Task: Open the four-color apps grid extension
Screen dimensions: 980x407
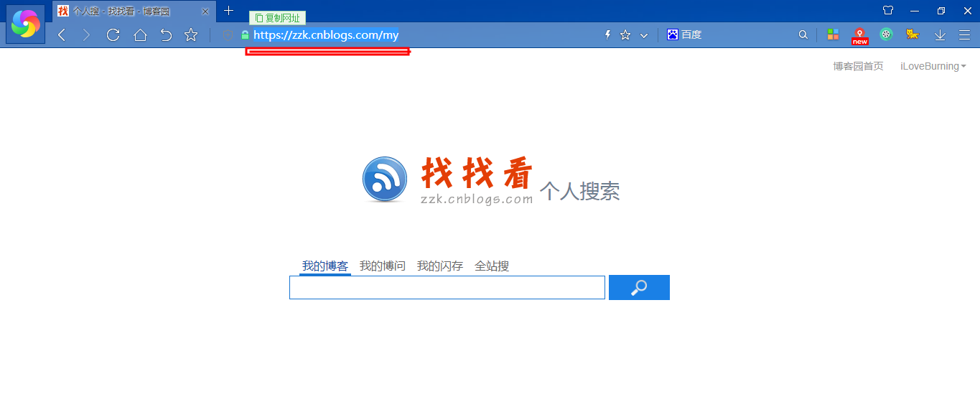Action: 833,34
